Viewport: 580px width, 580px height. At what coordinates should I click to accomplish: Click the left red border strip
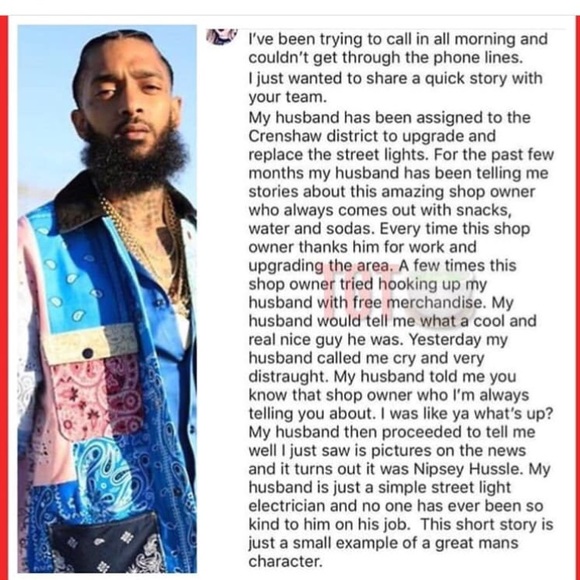(x=4, y=298)
